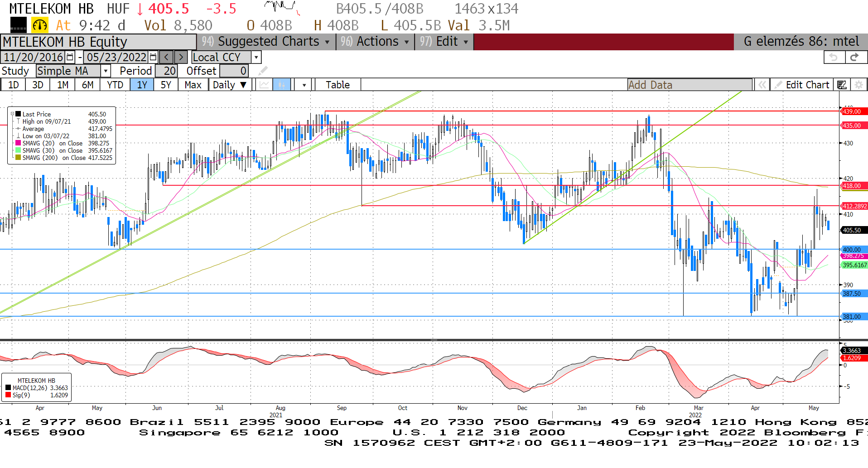This screenshot has width=868, height=468.
Task: Open the annotations notepad icon
Action: coord(842,85)
